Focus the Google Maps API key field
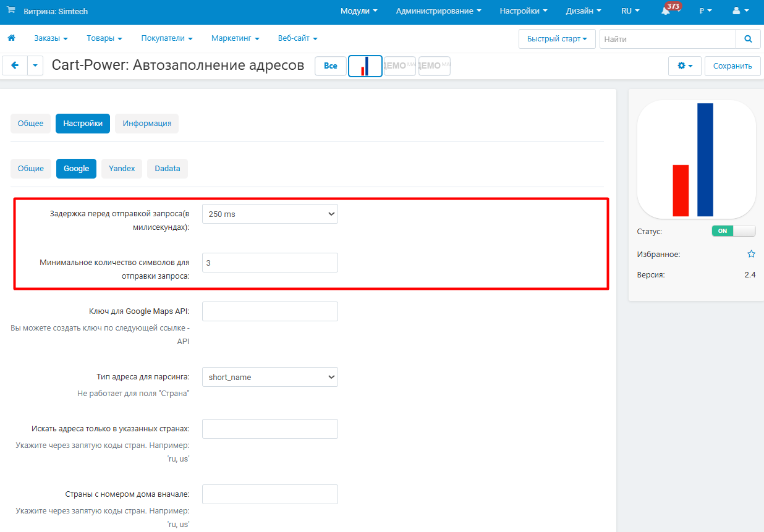 [x=270, y=311]
